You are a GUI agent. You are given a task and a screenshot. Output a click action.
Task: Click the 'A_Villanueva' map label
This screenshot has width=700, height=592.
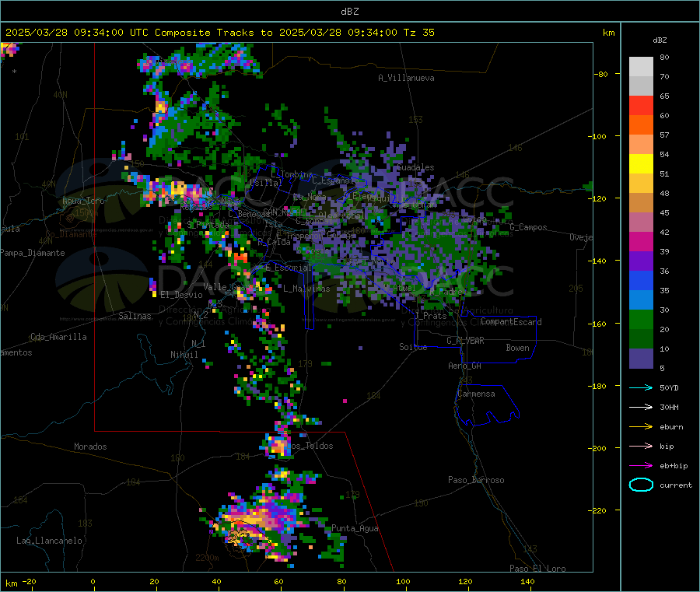[x=406, y=78]
